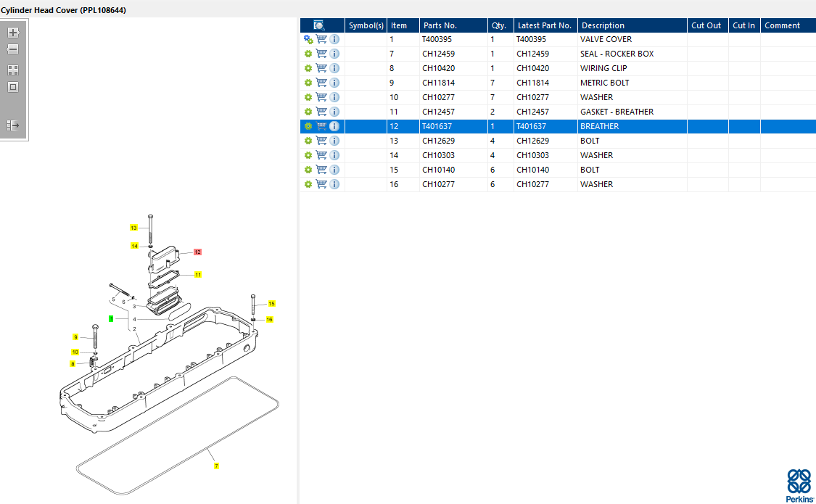Image resolution: width=816 pixels, height=504 pixels.
Task: Sort by Description column header
Action: [x=632, y=25]
